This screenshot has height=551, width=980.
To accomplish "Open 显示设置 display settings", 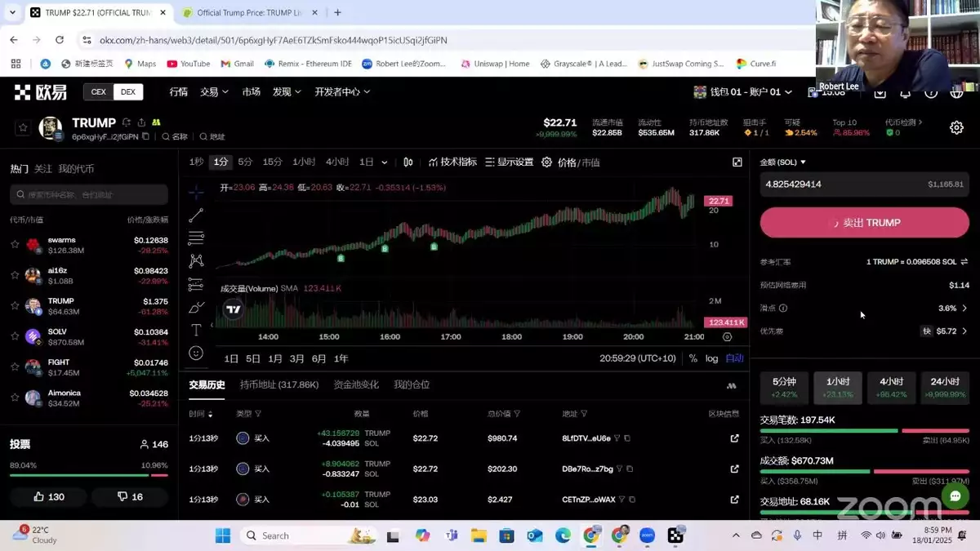I will 509,162.
